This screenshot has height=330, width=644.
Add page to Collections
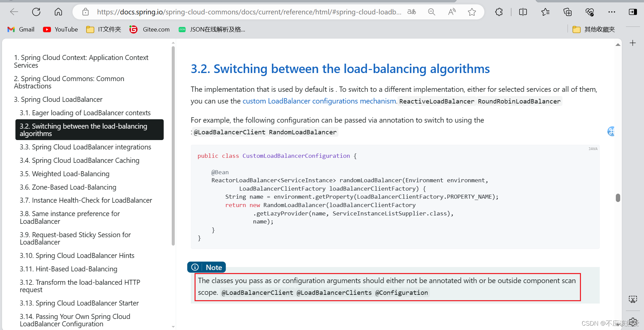tap(568, 12)
